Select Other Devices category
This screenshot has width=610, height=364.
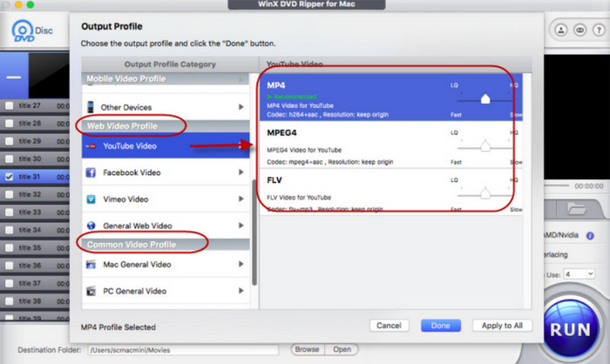[x=166, y=107]
